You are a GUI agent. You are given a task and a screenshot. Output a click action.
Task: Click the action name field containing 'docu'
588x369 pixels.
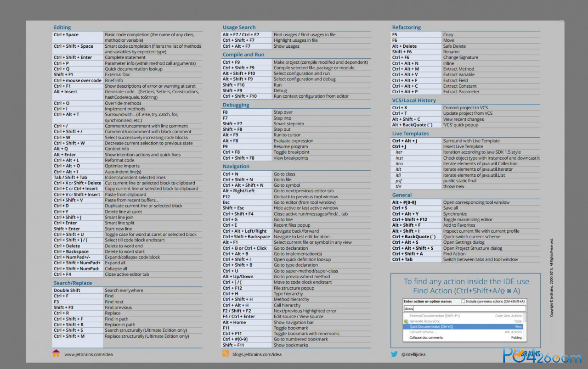[x=464, y=308]
